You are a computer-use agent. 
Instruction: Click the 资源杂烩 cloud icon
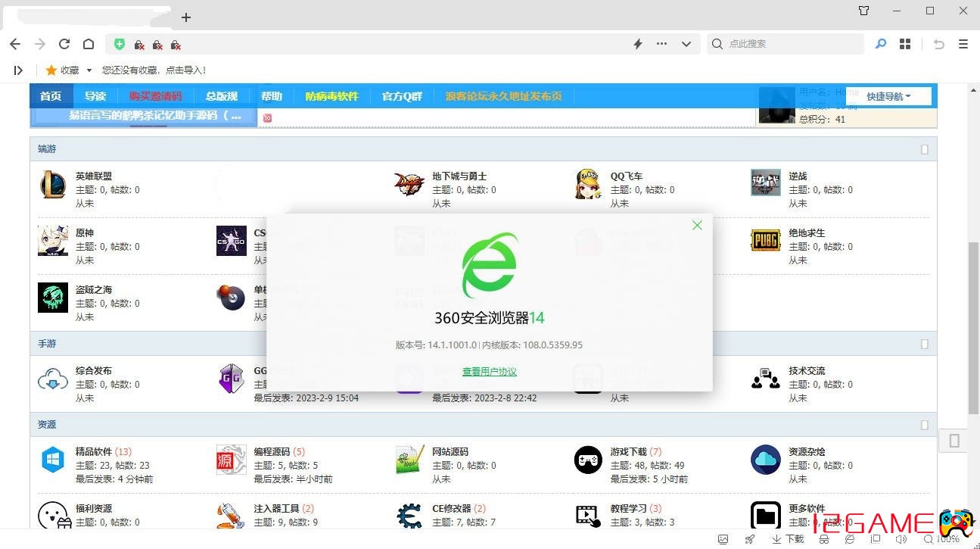pyautogui.click(x=766, y=460)
